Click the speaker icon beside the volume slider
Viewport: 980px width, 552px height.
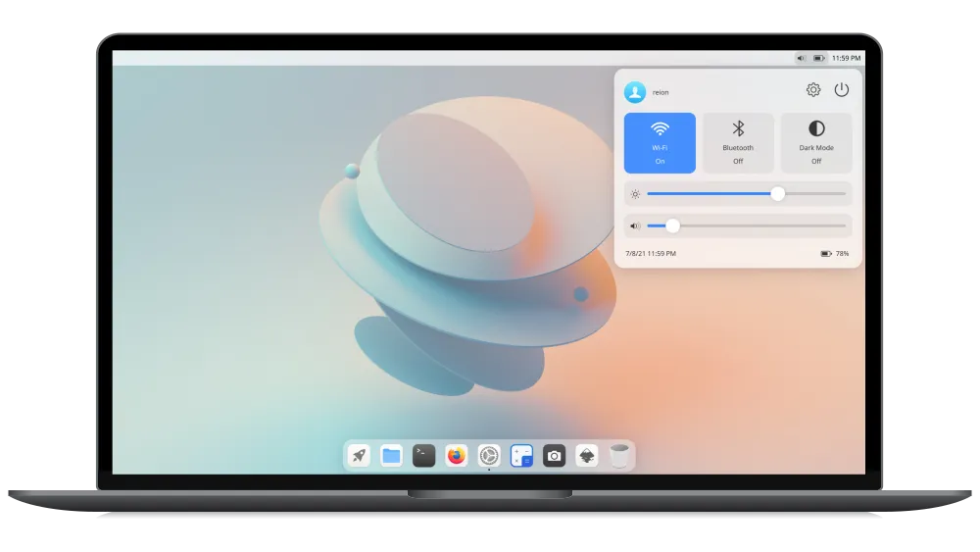(635, 226)
